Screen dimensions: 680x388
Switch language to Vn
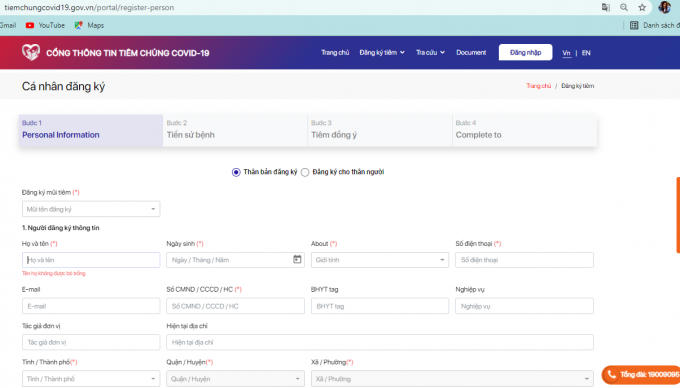(566, 53)
